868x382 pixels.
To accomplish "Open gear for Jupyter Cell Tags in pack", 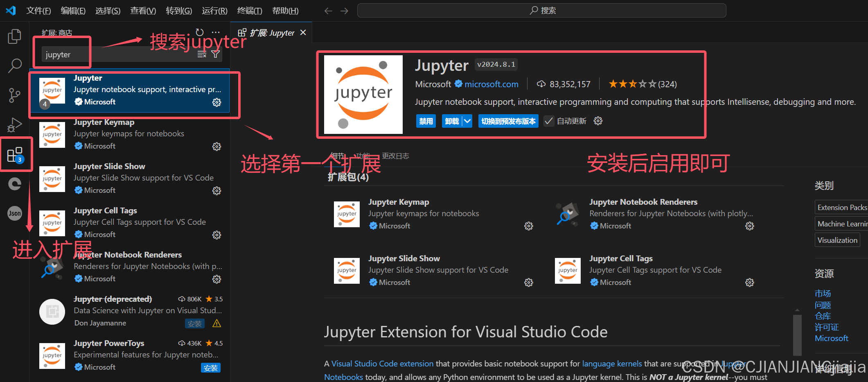I will pyautogui.click(x=750, y=283).
